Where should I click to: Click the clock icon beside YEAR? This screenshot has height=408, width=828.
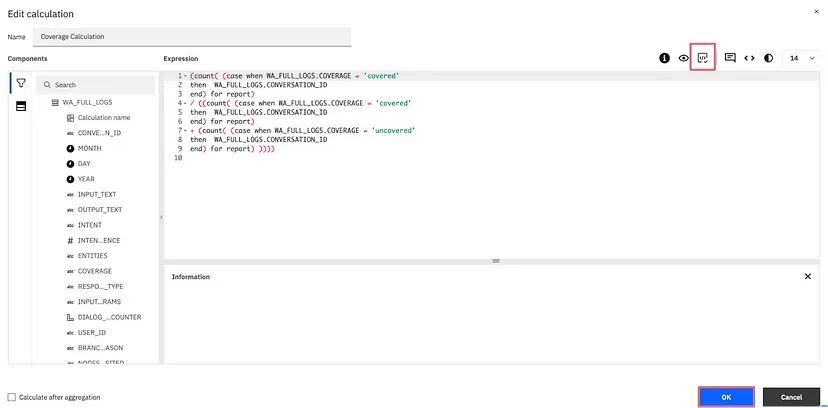point(70,179)
